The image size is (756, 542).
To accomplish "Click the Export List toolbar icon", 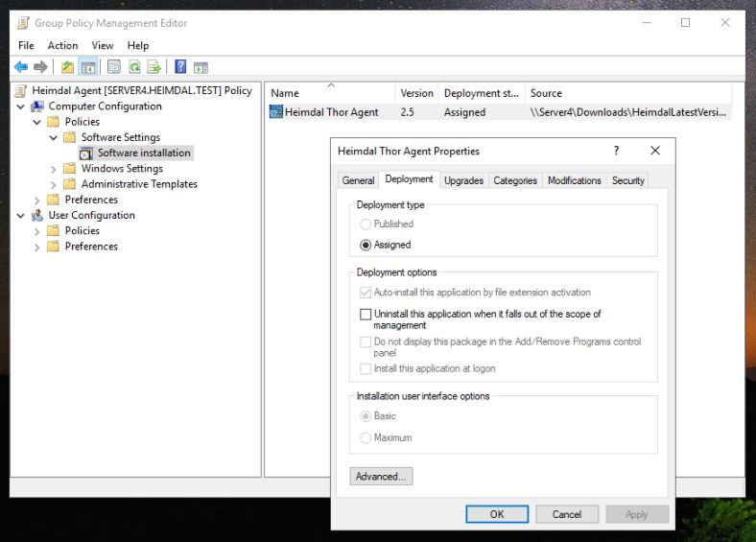I will click(x=154, y=67).
